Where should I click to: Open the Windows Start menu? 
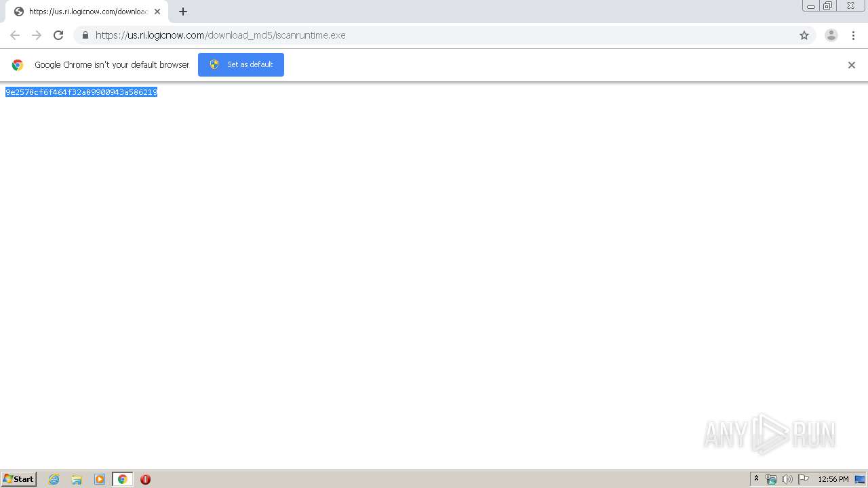pos(19,479)
